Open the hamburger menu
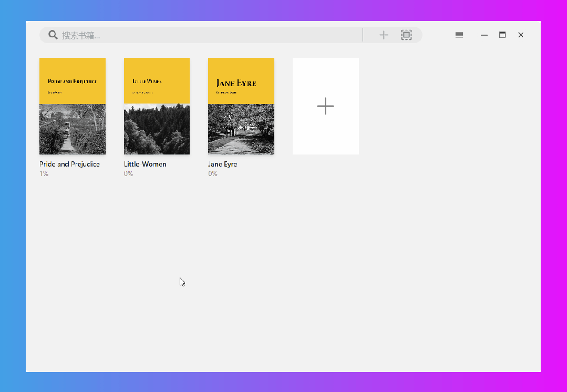The width and height of the screenshot is (567, 392). coord(459,35)
